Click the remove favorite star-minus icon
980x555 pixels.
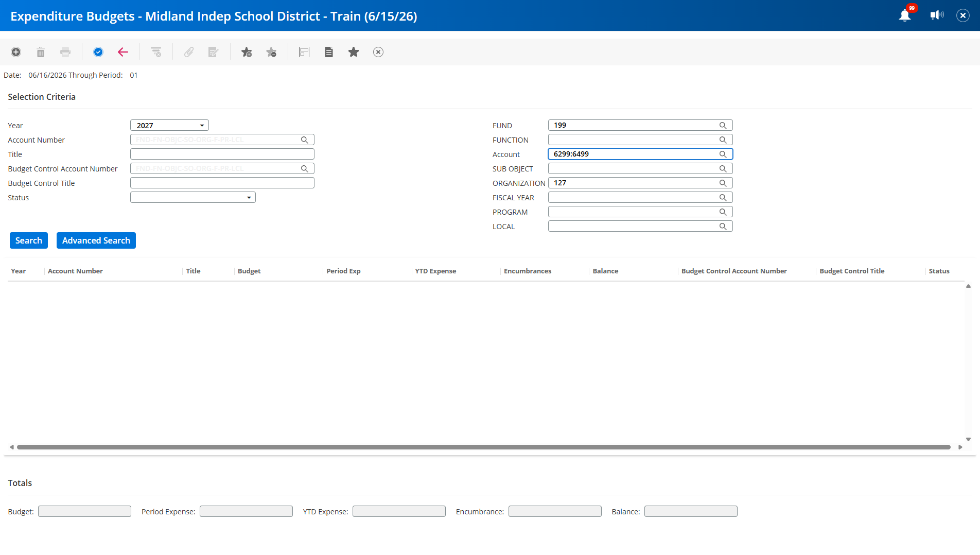[271, 52]
